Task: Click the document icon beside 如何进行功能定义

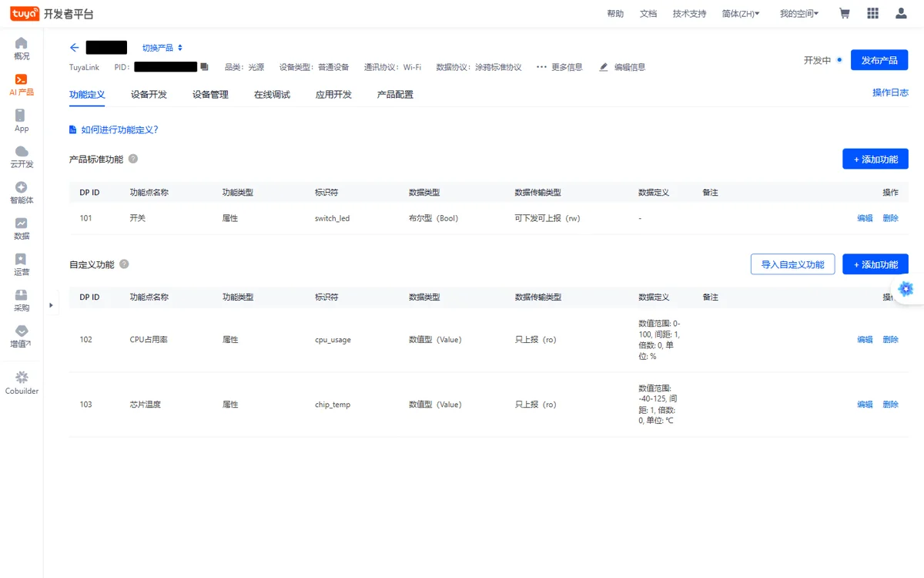Action: pyautogui.click(x=73, y=129)
